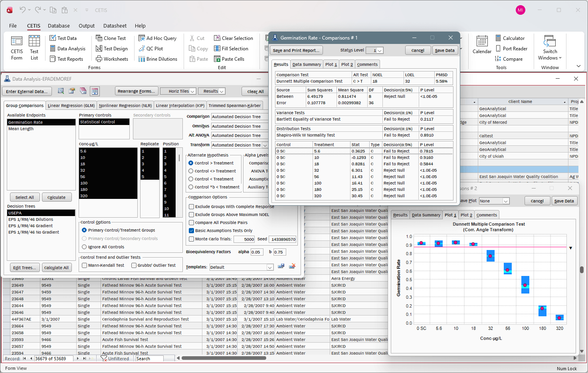Click the datasheet horizontal scrollbar thumb
This screenshot has height=373, width=588.
click(x=224, y=358)
